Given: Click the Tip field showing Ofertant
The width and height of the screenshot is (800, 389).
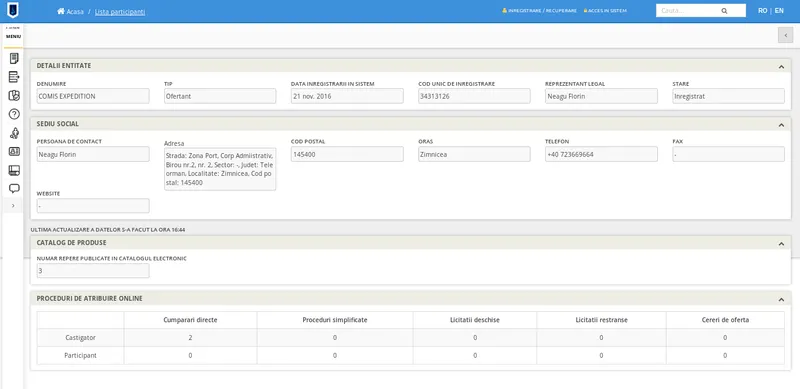Looking at the screenshot, I should [x=220, y=96].
